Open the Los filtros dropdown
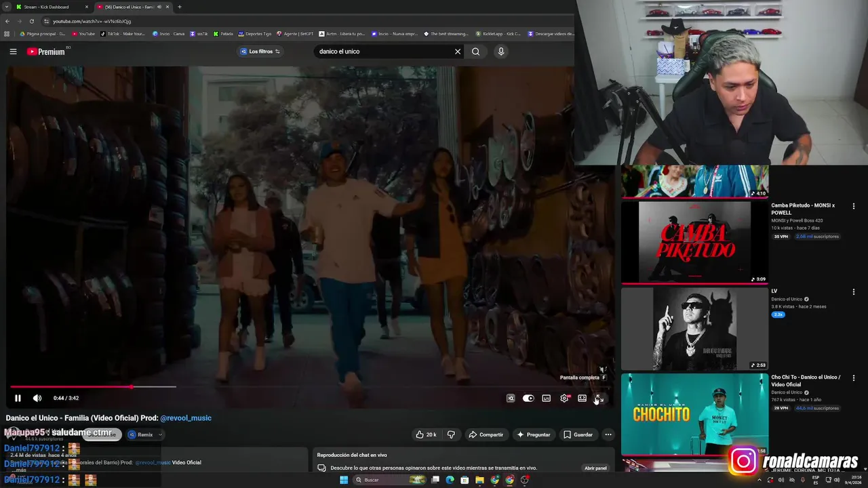Viewport: 868px width, 488px height. [260, 52]
